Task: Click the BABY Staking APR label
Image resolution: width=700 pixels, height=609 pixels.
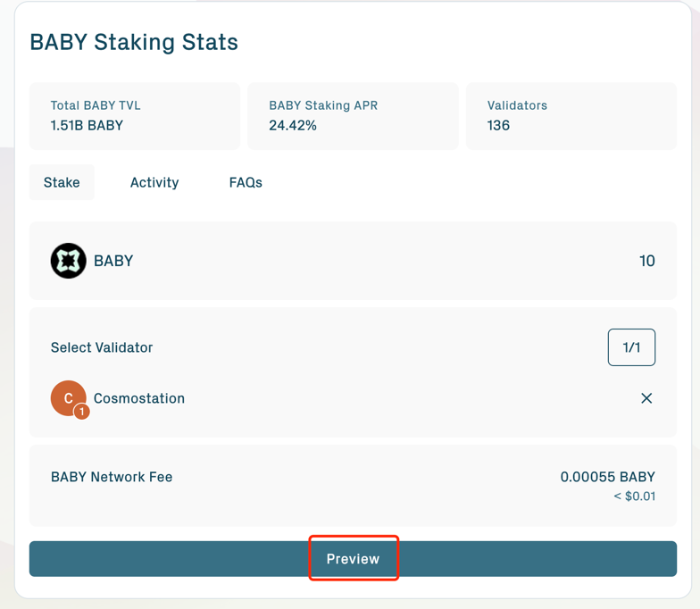Action: [323, 105]
